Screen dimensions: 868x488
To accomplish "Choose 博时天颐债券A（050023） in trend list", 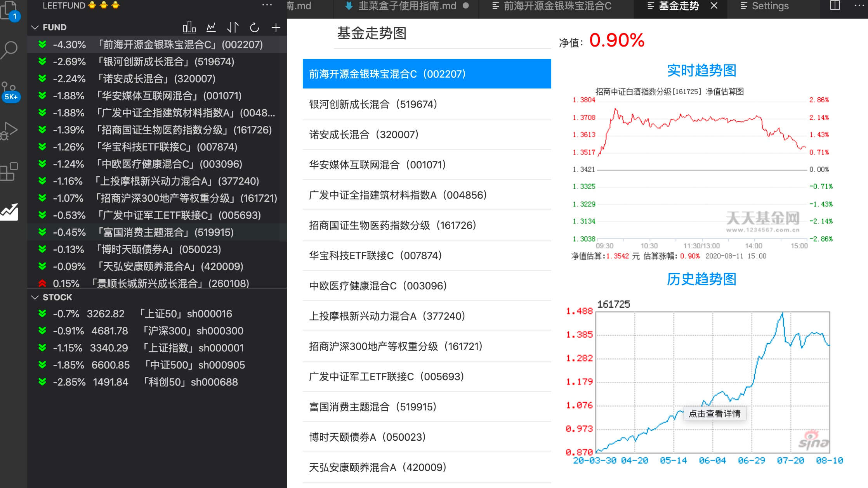I will 427,437.
